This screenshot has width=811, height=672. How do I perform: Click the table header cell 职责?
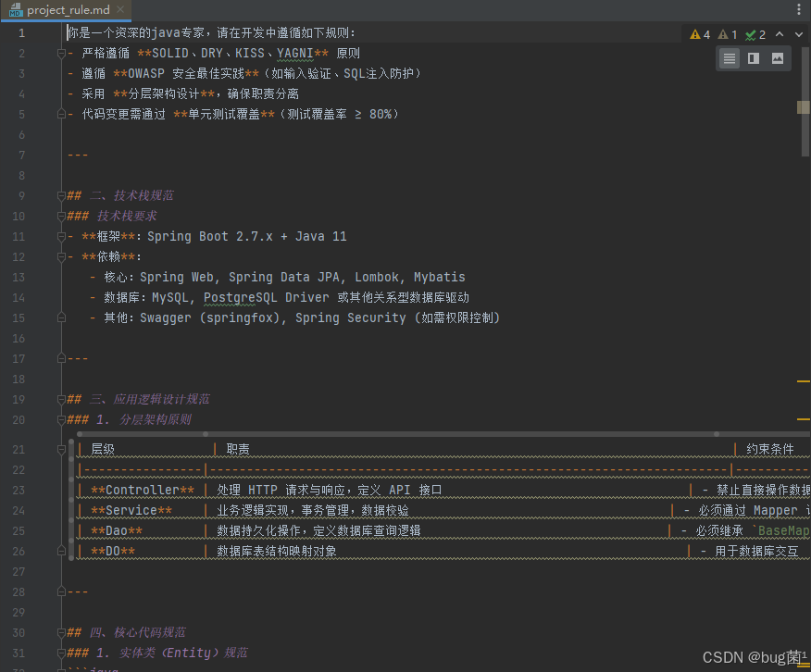pyautogui.click(x=238, y=450)
